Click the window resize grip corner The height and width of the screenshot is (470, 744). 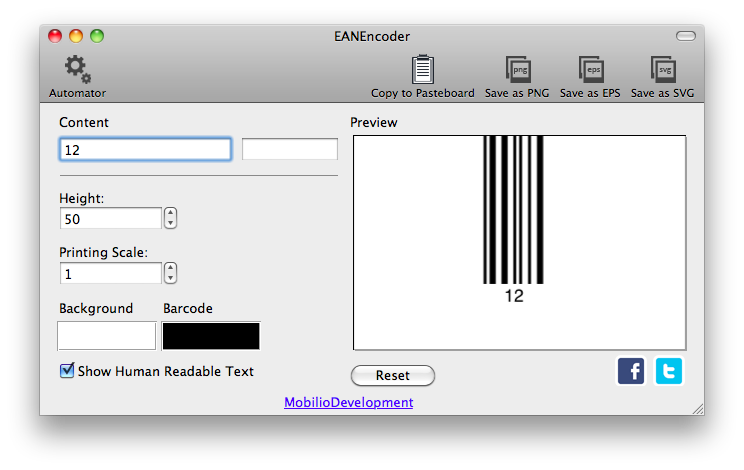[698, 409]
